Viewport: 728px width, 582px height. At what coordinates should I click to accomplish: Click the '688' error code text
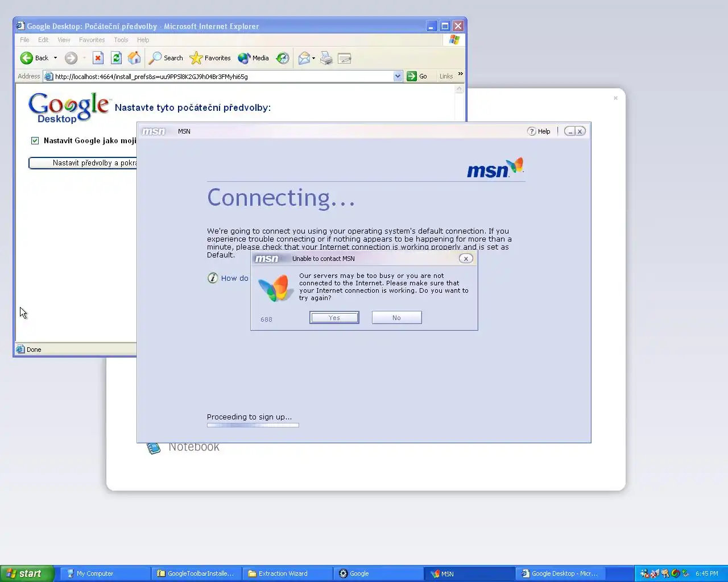(266, 319)
